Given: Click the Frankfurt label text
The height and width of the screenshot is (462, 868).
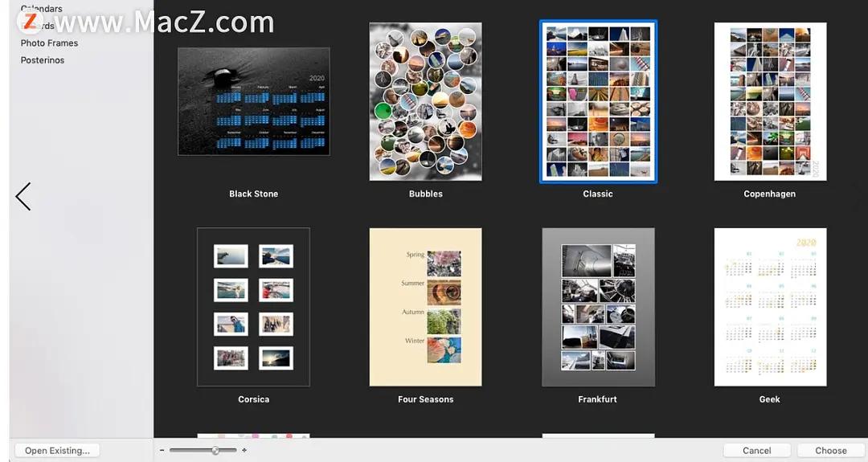Looking at the screenshot, I should (597, 399).
